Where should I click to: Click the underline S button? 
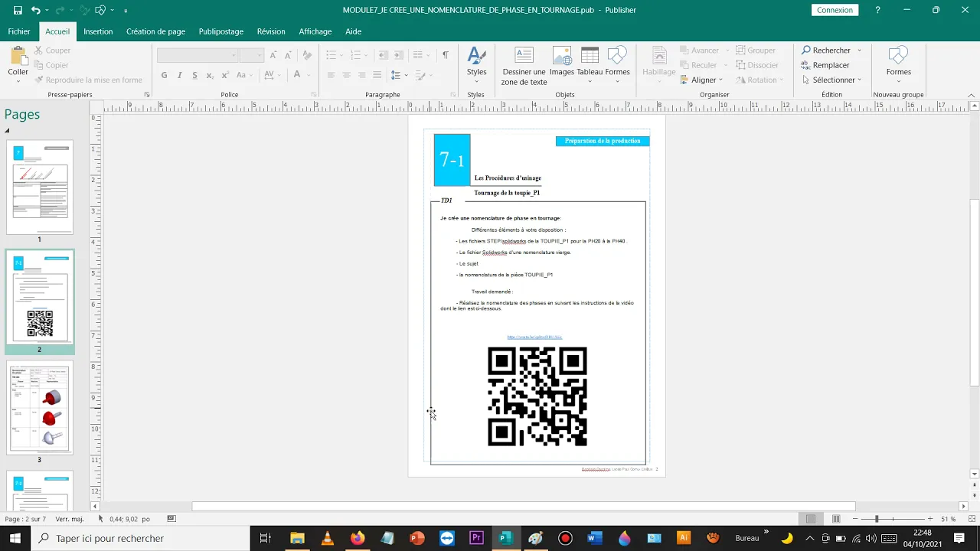tap(194, 75)
